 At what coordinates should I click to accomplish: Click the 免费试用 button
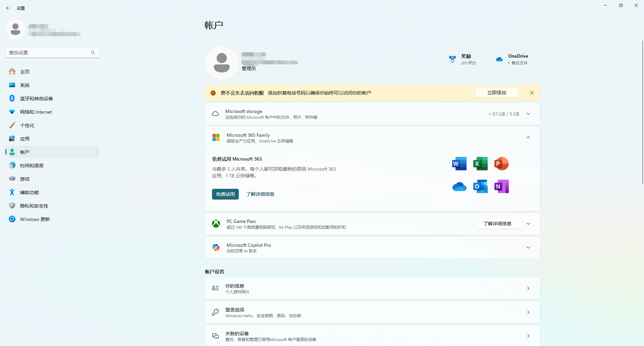pyautogui.click(x=225, y=194)
